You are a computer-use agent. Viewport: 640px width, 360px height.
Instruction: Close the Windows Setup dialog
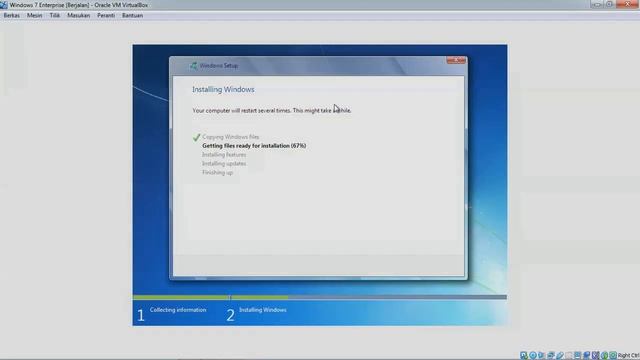pos(456,60)
